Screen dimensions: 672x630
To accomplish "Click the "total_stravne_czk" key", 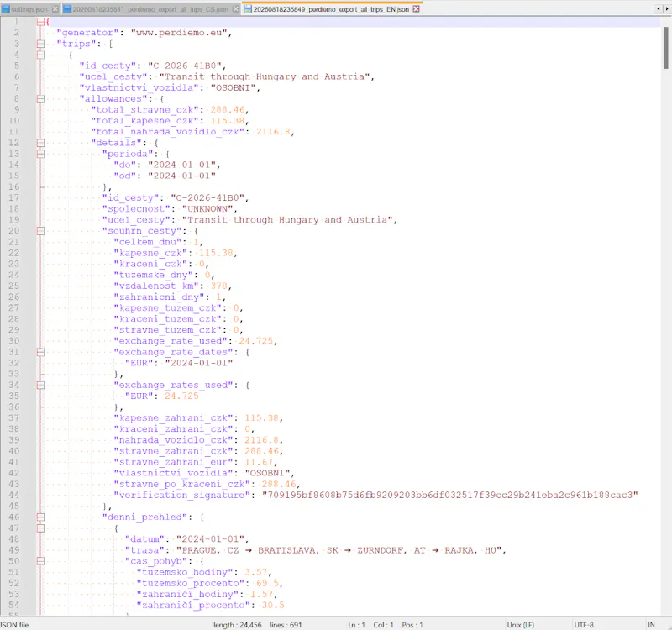I will (x=144, y=110).
